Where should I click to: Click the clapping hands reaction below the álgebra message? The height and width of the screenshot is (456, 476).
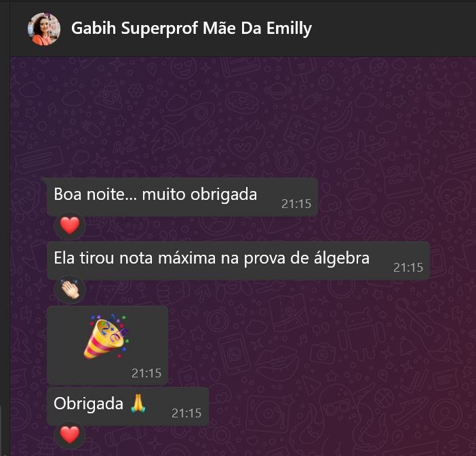pos(70,289)
